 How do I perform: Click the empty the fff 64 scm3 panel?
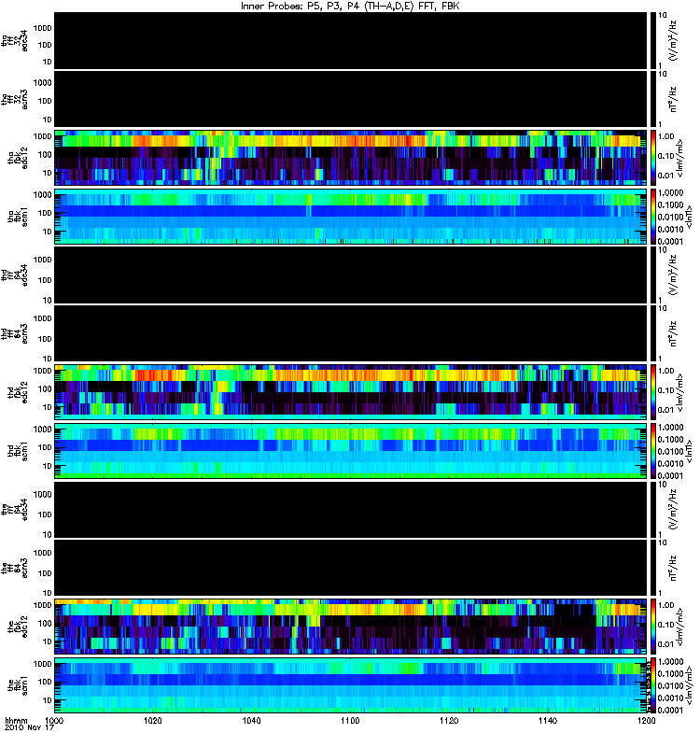click(x=351, y=568)
